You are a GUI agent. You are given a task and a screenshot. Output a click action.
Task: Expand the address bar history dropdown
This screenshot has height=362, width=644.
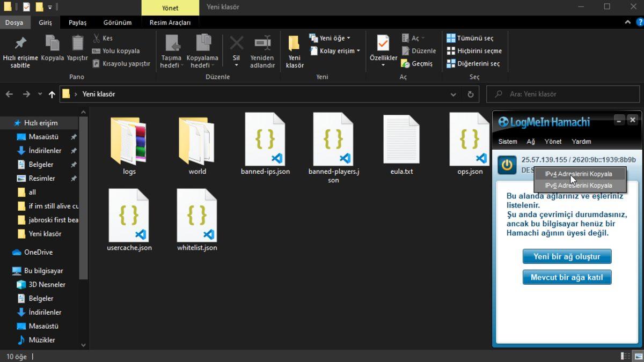pos(453,94)
